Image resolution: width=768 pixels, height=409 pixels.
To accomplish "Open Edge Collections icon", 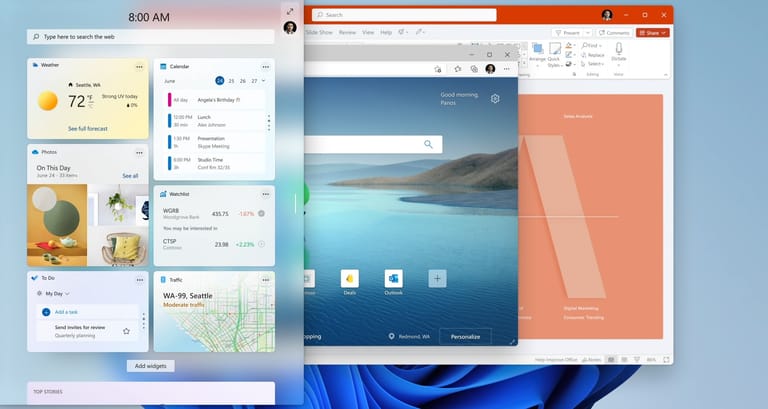I will [474, 69].
